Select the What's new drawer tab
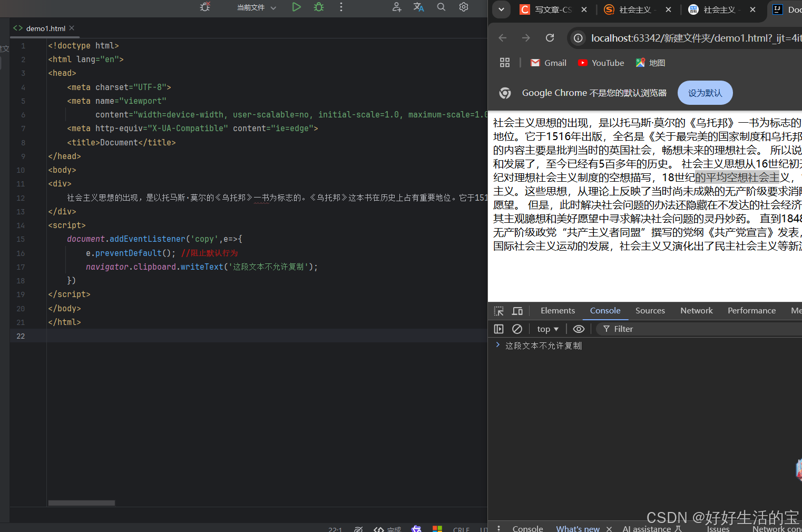 (x=578, y=528)
